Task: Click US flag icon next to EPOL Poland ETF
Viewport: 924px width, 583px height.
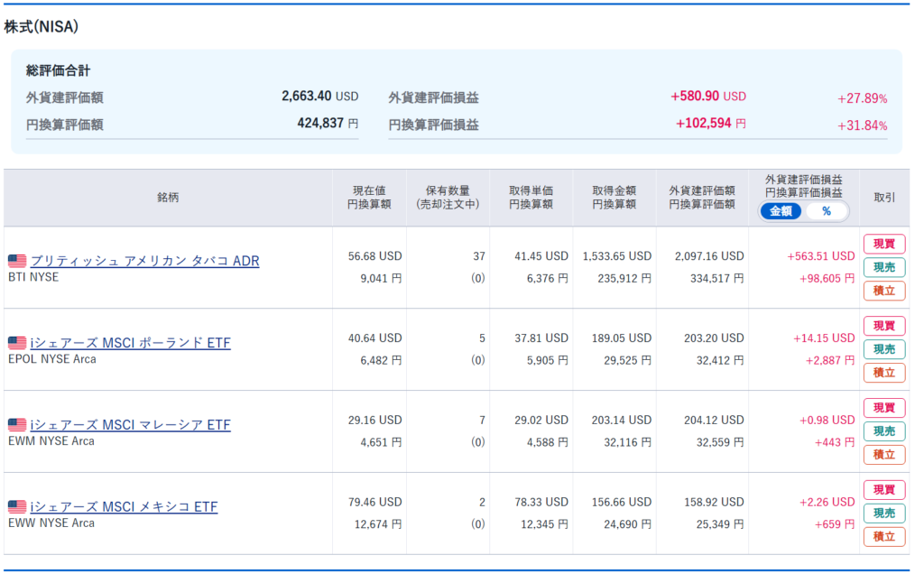Action: point(17,343)
